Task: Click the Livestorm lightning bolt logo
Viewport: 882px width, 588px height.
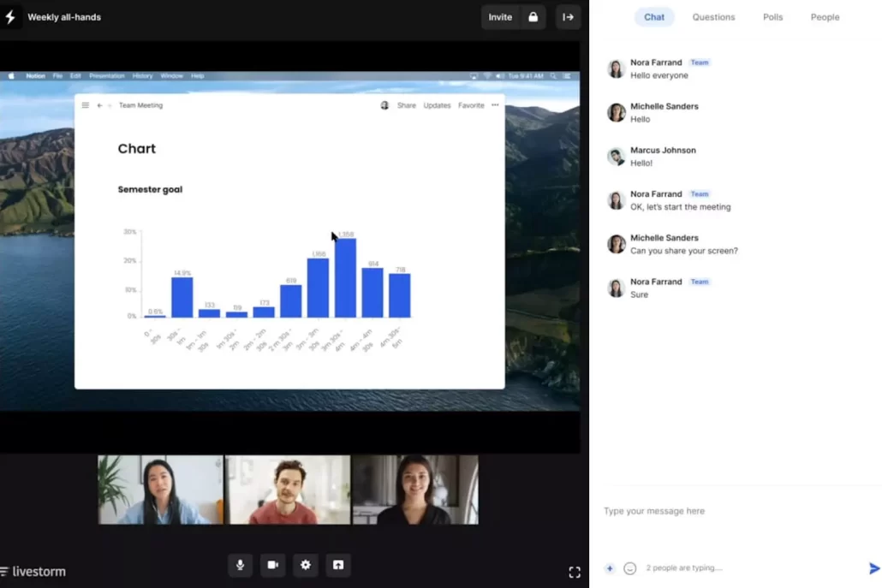Action: 10,17
